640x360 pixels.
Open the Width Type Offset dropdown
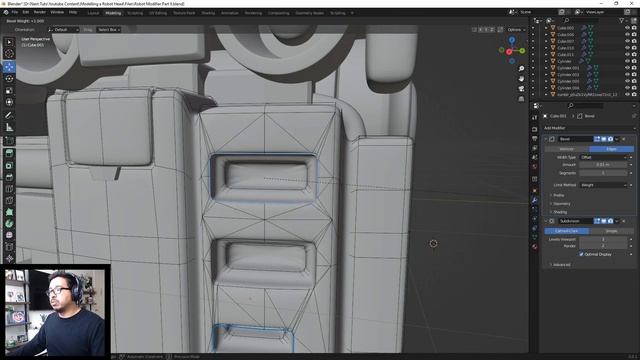click(x=603, y=157)
